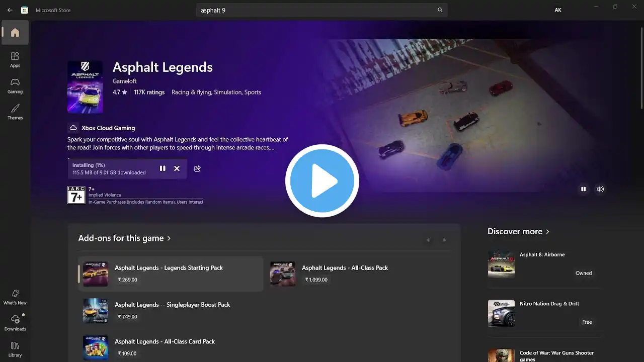Click the Owned label for Asphalt 8
Viewport: 644px width, 362px height.
point(584,273)
